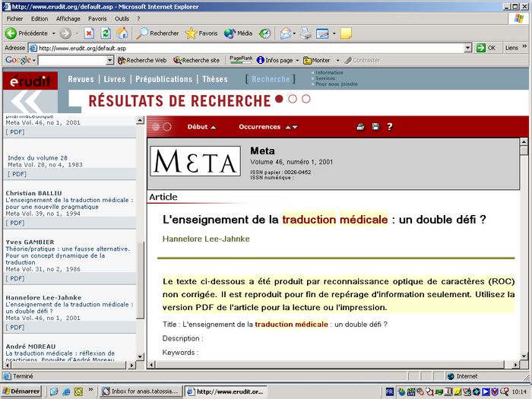Click the yellow note toolbar icon
The height and width of the screenshot is (399, 532).
coord(346,33)
